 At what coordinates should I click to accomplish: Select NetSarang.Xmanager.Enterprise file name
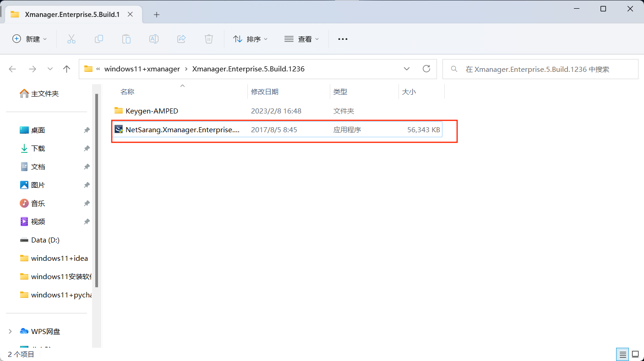pyautogui.click(x=182, y=130)
